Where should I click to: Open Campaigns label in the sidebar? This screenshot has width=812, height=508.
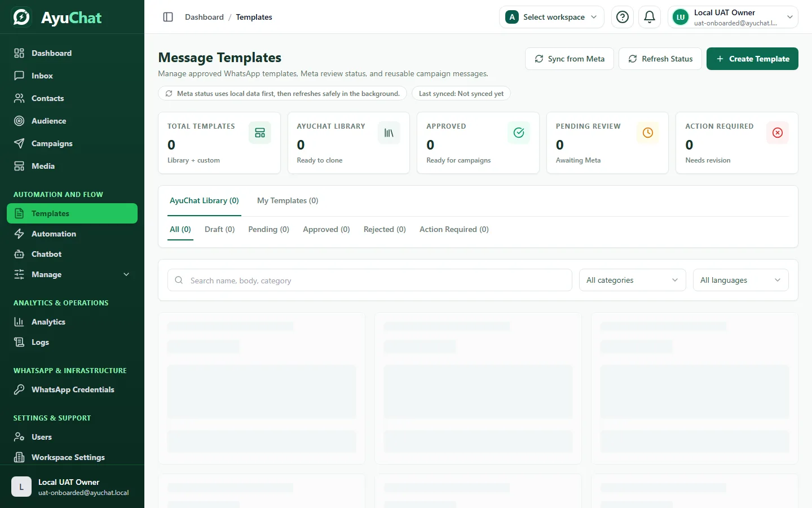[x=52, y=143]
